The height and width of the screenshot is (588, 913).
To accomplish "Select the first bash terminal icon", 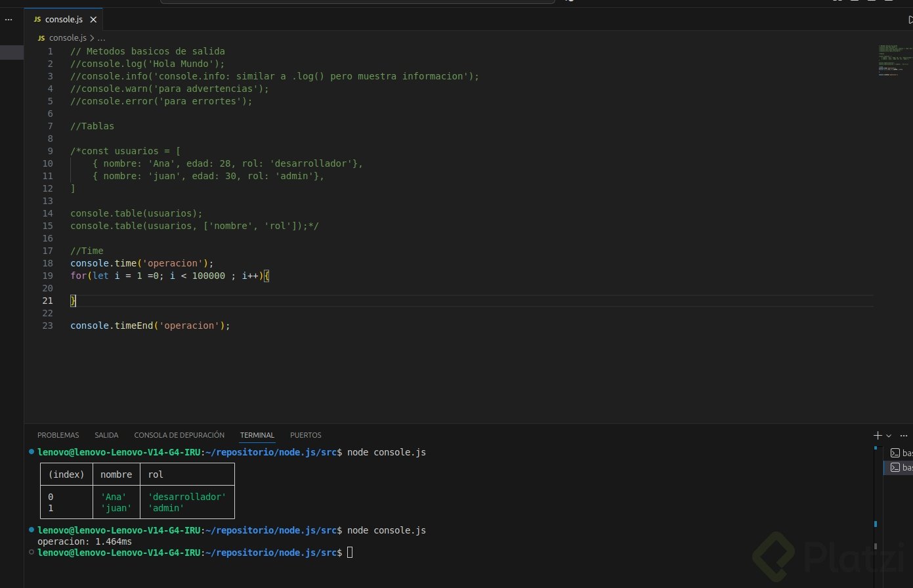I will [895, 453].
